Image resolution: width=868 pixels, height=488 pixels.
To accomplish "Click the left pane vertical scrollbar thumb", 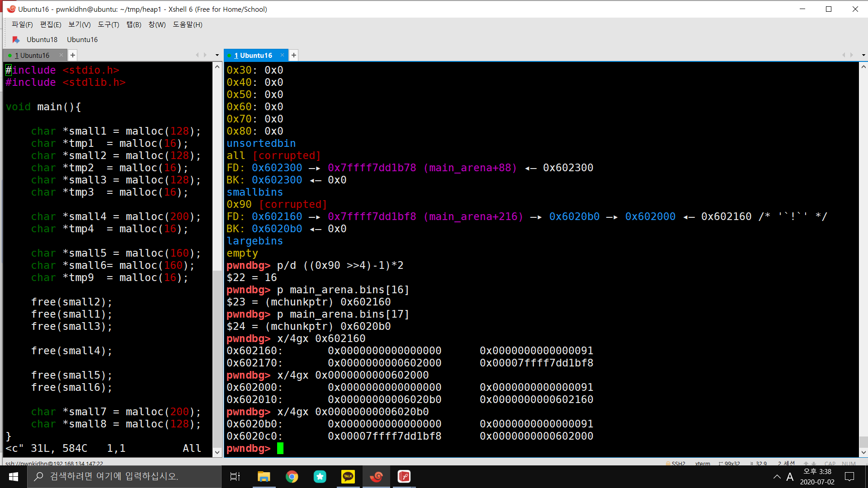I will pos(217,359).
